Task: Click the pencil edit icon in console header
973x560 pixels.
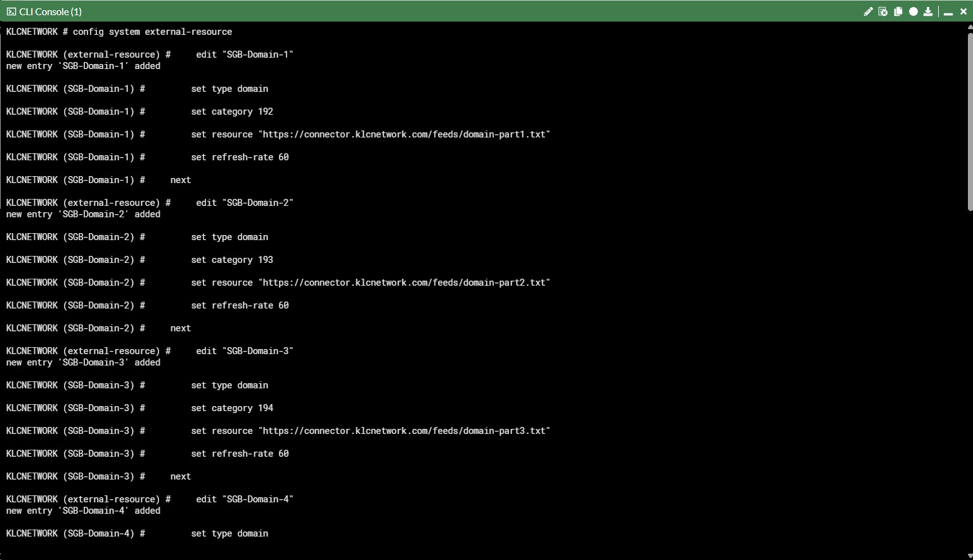Action: [868, 11]
